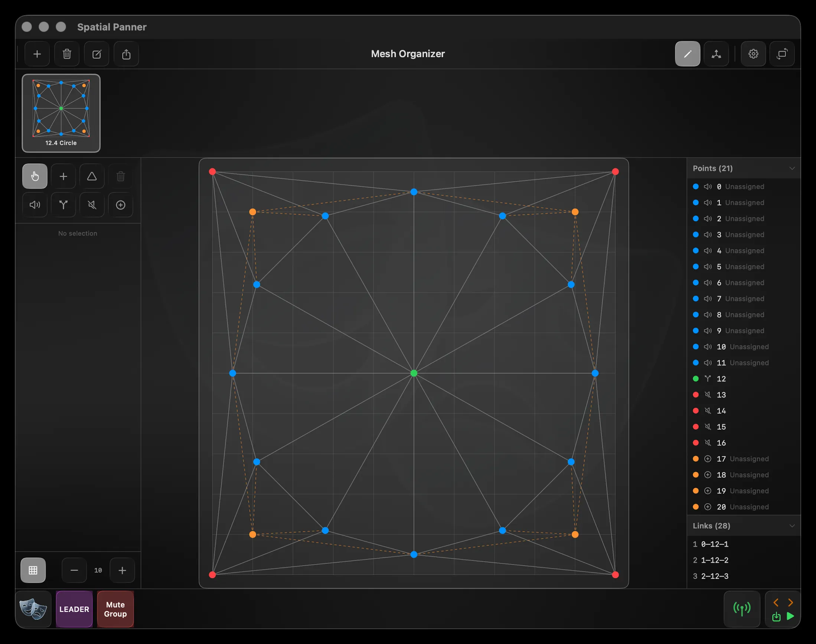Click the bottom-right red corner point
Viewport: 816px width, 644px height.
615,575
